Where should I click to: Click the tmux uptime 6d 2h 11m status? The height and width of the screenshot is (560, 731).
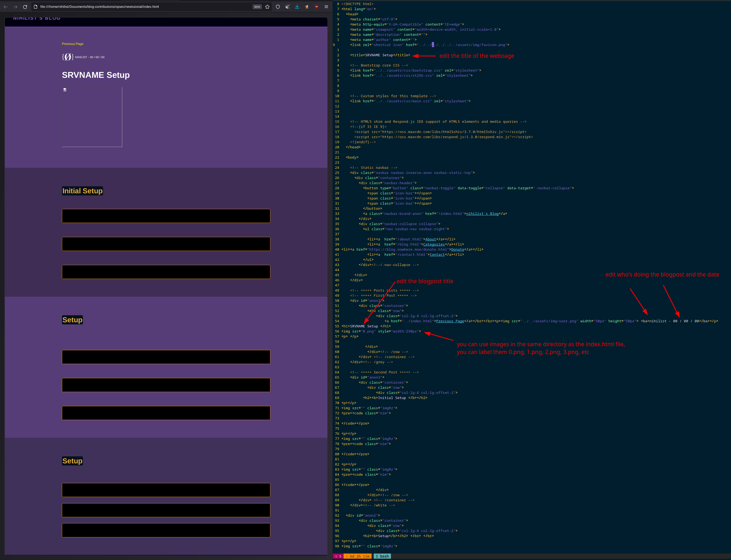(358, 556)
